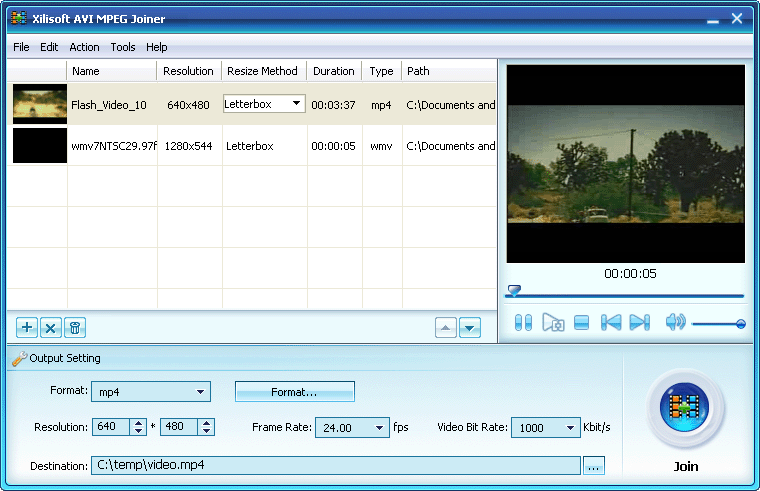Open the Help menu
This screenshot has width=760, height=491.
tap(157, 47)
